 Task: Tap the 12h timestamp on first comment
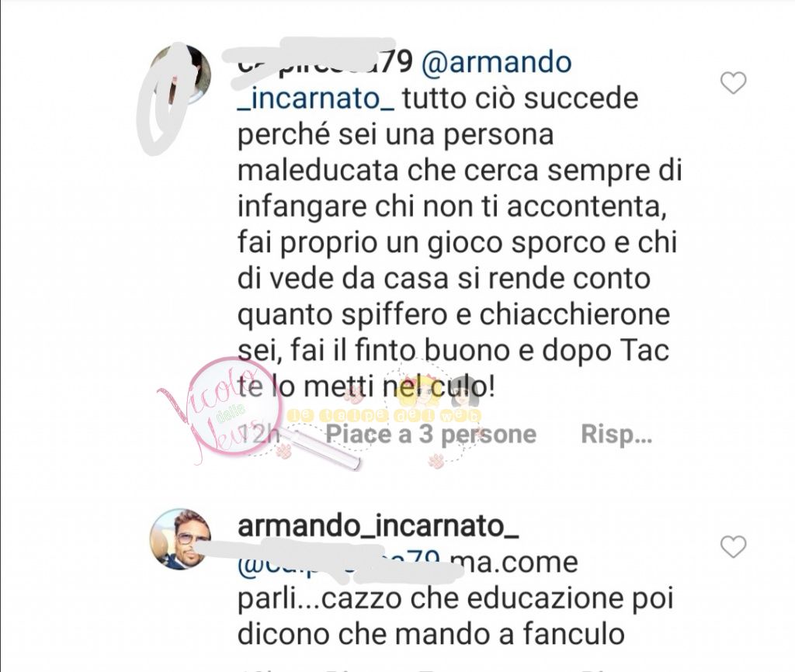click(259, 435)
